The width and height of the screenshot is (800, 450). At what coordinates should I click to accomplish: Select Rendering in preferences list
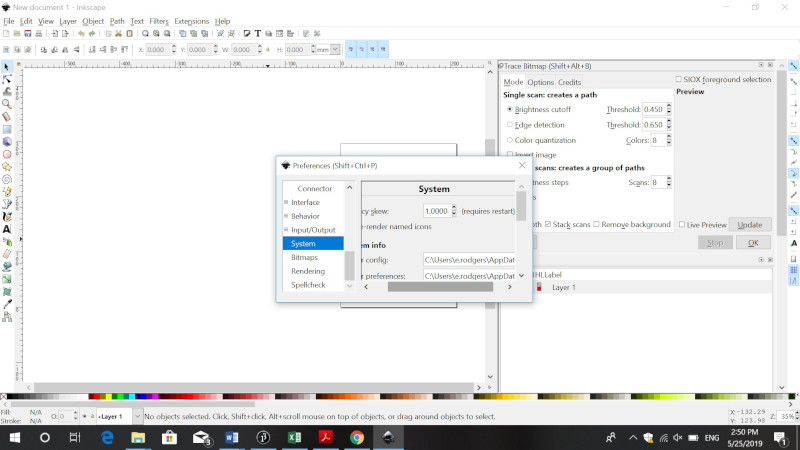click(x=308, y=271)
